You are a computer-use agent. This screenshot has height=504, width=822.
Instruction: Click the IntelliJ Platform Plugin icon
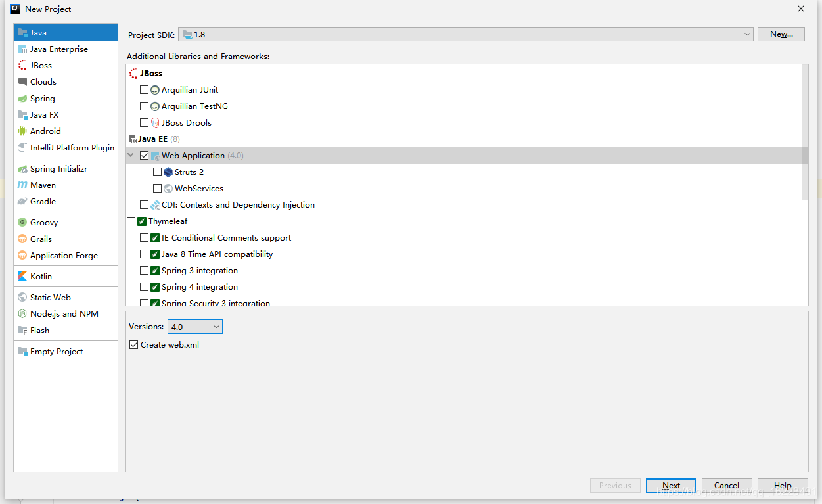pyautogui.click(x=22, y=147)
